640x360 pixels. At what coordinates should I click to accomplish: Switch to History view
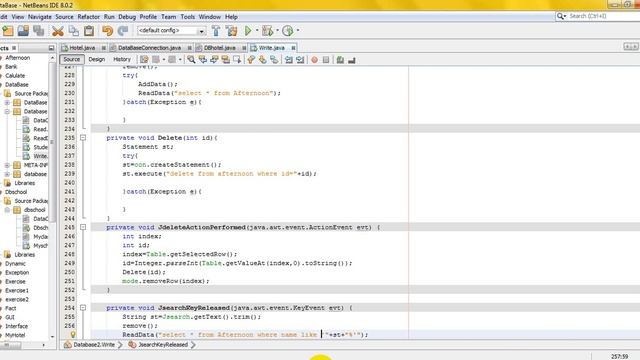pyautogui.click(x=122, y=60)
